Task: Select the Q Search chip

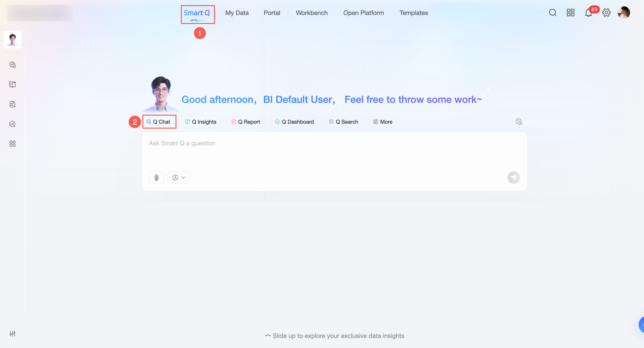Action: pos(343,122)
